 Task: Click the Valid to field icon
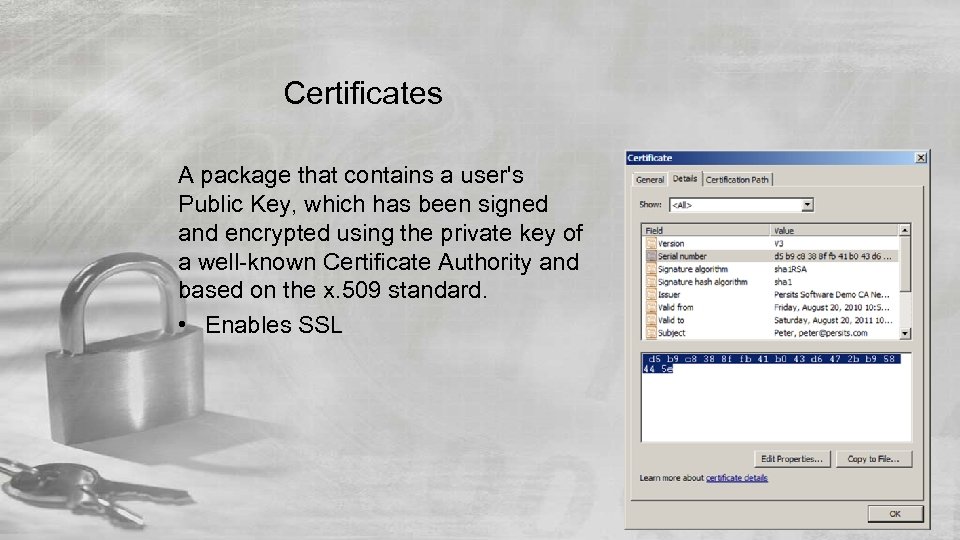pyautogui.click(x=651, y=321)
